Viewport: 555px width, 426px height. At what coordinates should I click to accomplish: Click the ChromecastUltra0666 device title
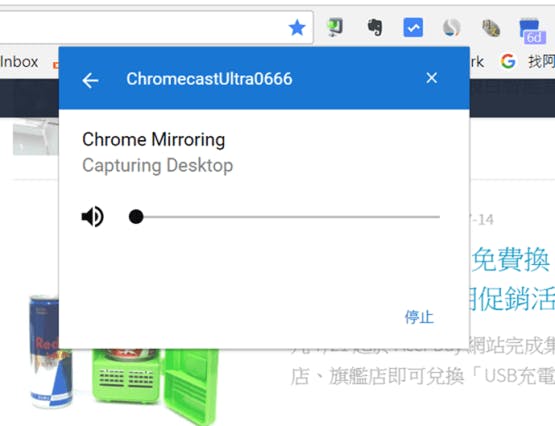[209, 79]
